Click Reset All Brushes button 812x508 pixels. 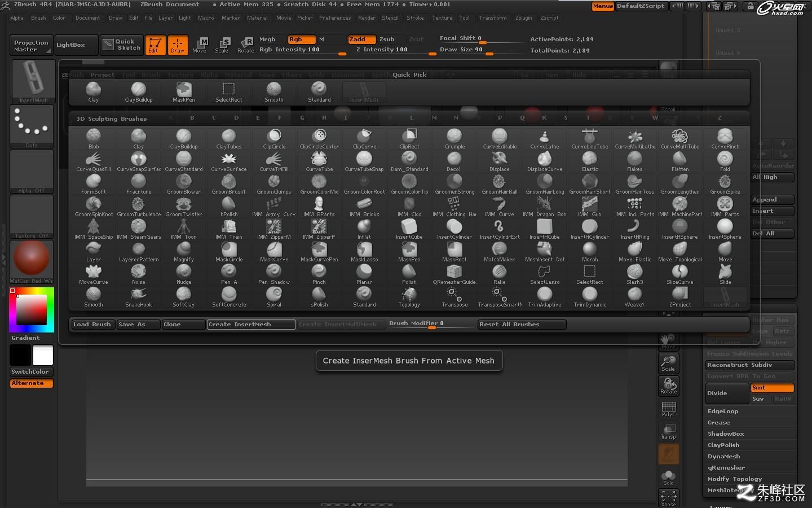(522, 325)
